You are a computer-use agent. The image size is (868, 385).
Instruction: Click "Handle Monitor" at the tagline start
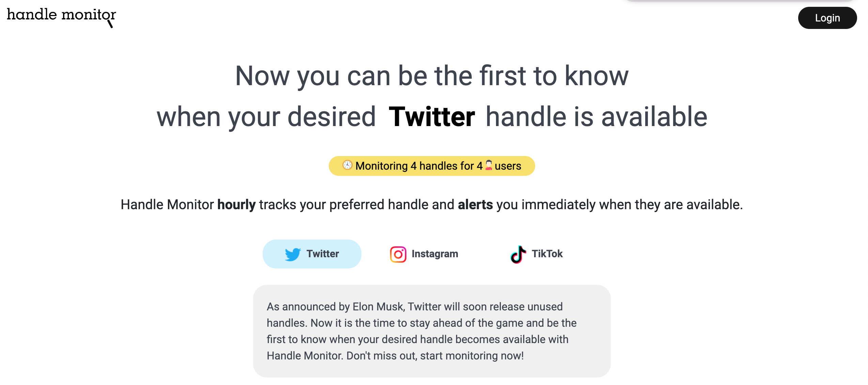point(167,205)
